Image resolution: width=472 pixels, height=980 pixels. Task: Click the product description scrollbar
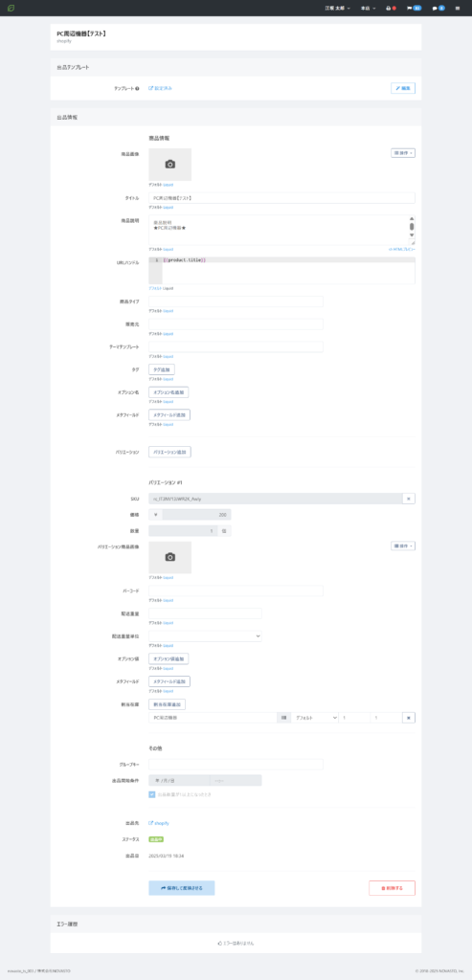click(412, 227)
